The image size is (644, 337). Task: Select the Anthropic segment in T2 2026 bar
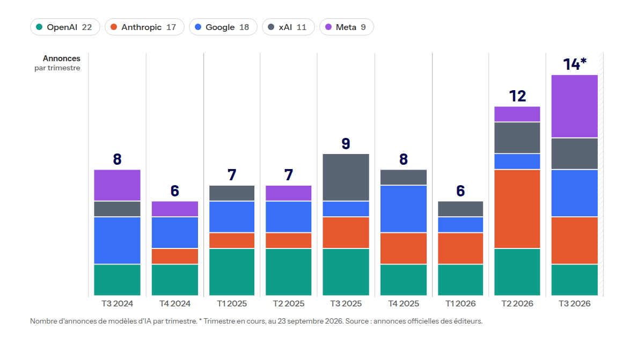pos(517,209)
